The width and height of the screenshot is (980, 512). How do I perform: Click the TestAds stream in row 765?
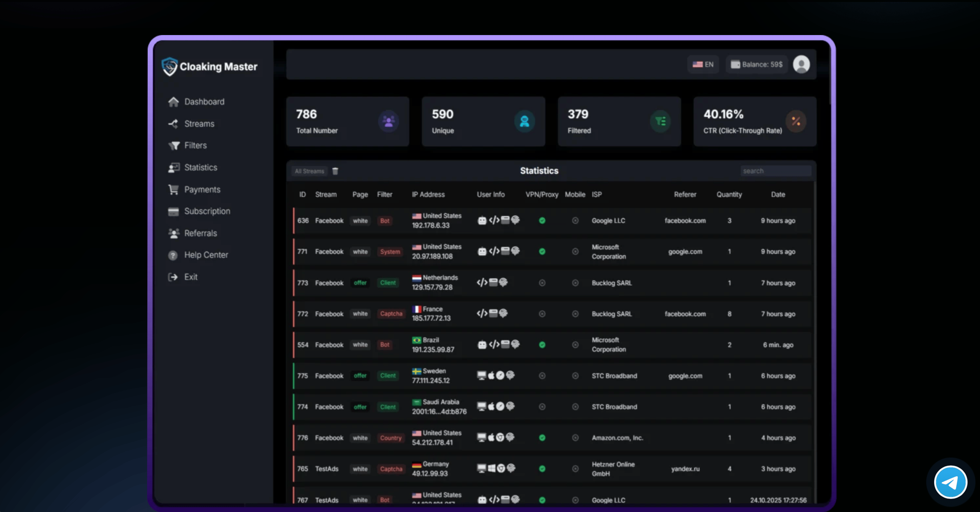tap(327, 469)
